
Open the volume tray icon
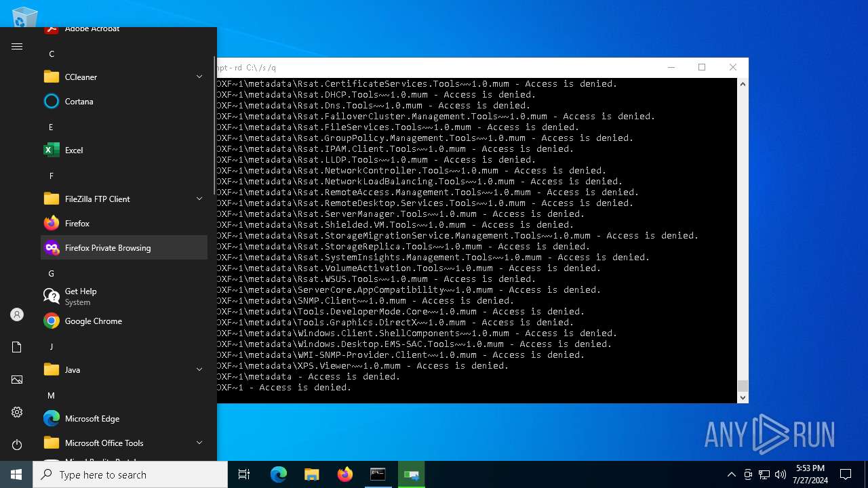click(x=781, y=474)
